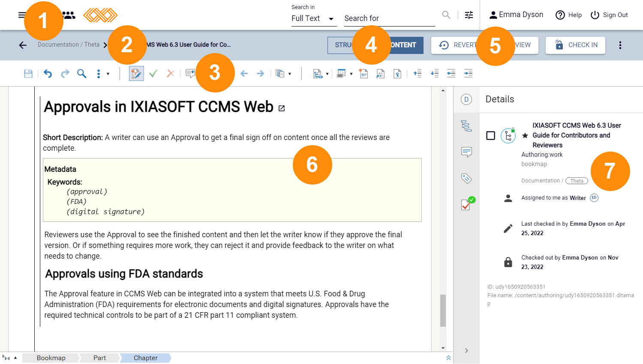Open find in the editor toolbar

(x=81, y=74)
